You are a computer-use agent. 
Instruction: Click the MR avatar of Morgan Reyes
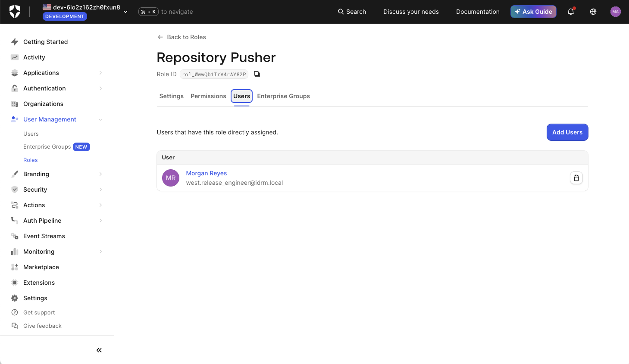(x=171, y=178)
